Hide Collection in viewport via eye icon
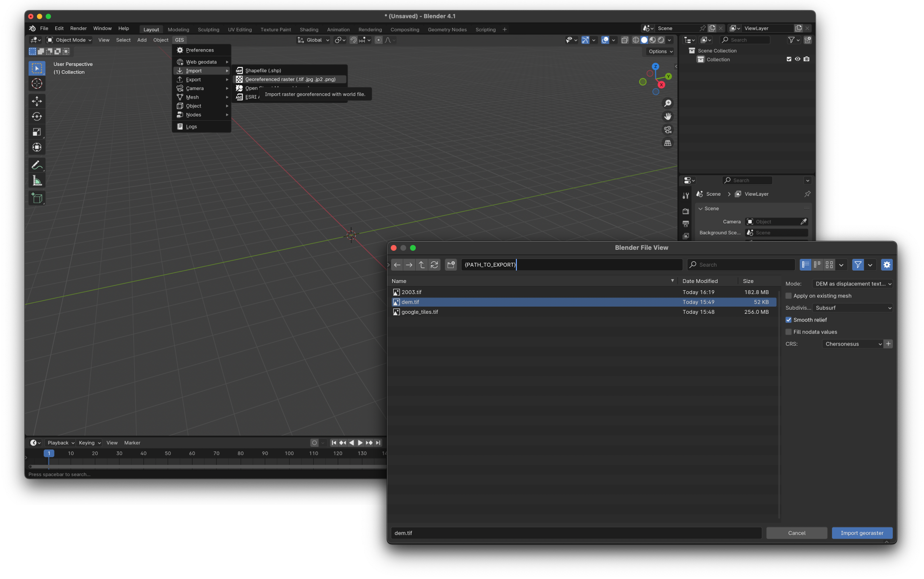This screenshot has height=579, width=924. pyautogui.click(x=797, y=59)
